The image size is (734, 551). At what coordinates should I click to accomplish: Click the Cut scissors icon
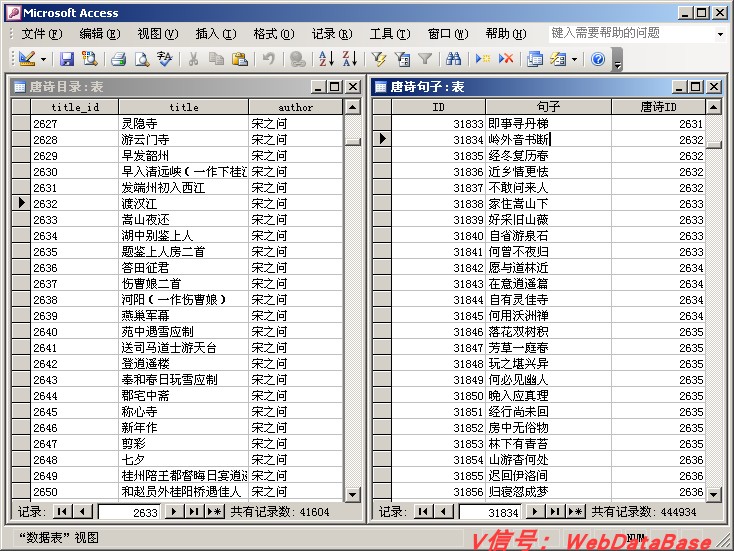tap(193, 59)
